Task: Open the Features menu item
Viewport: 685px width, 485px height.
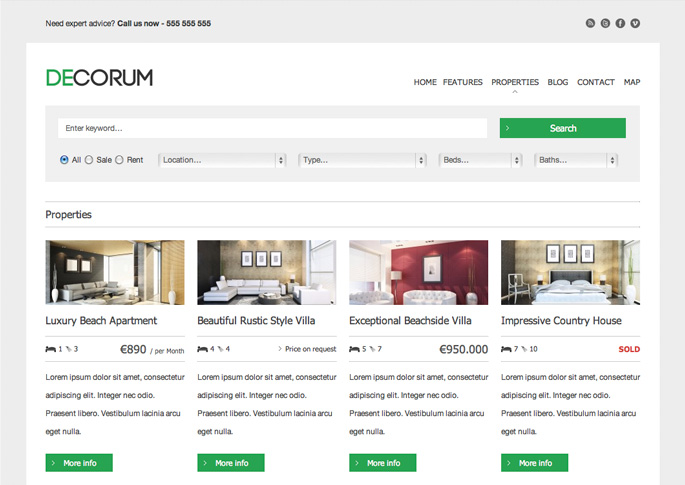Action: click(x=462, y=82)
